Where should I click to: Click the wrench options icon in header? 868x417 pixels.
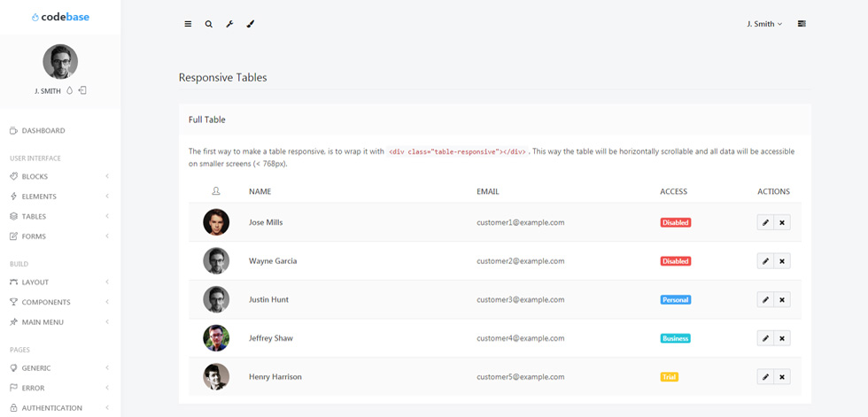[229, 24]
